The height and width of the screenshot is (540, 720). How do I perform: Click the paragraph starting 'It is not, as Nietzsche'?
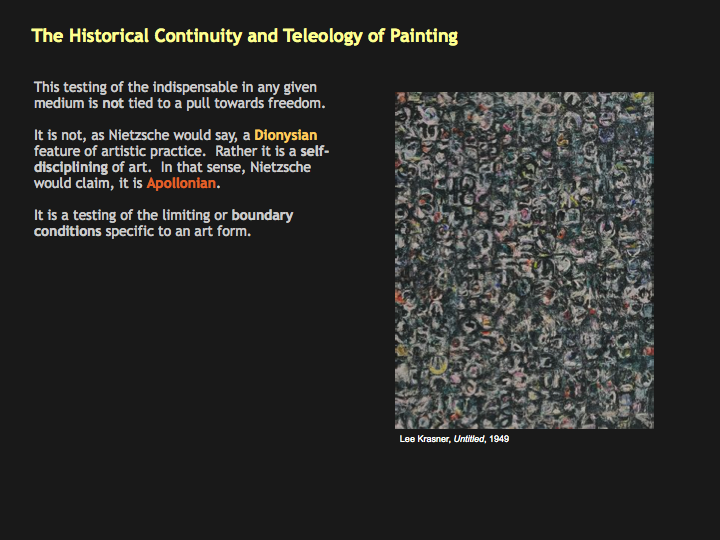182,159
